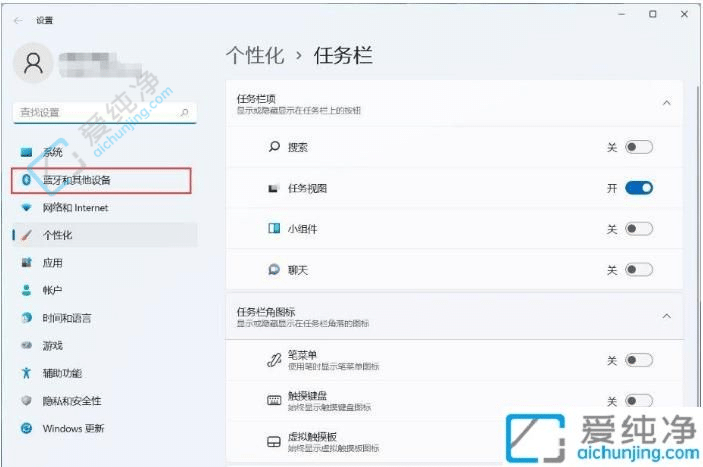703x467 pixels.
Task: Open 帐户 settings category
Action: 105,290
